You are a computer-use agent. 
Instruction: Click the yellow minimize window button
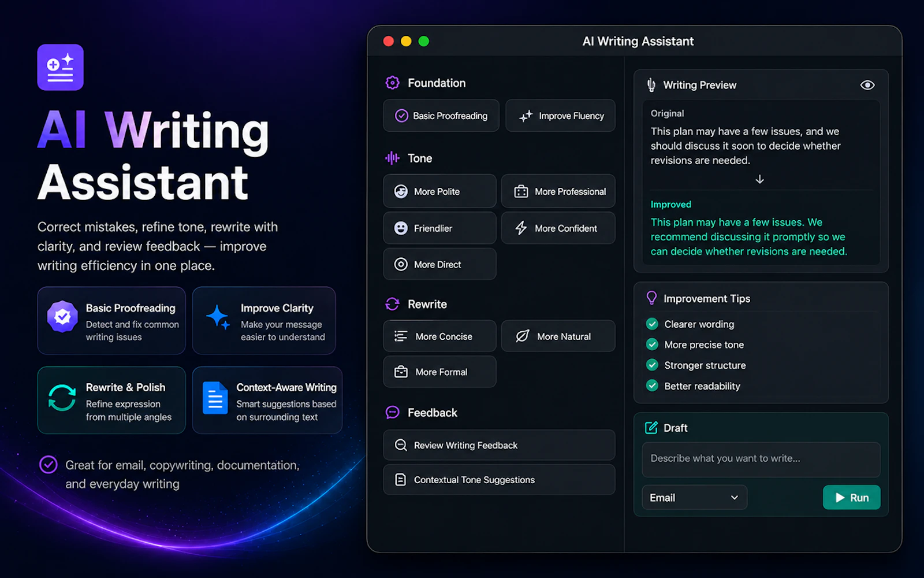click(x=406, y=41)
